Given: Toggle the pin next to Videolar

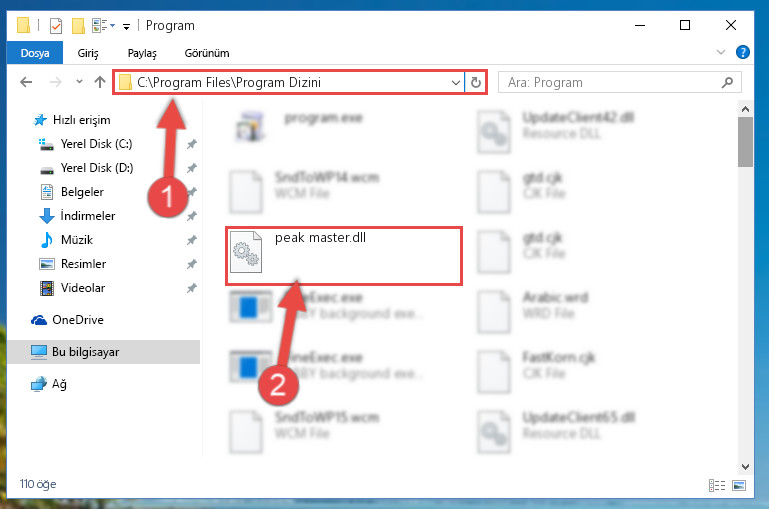Looking at the screenshot, I should pos(191,288).
